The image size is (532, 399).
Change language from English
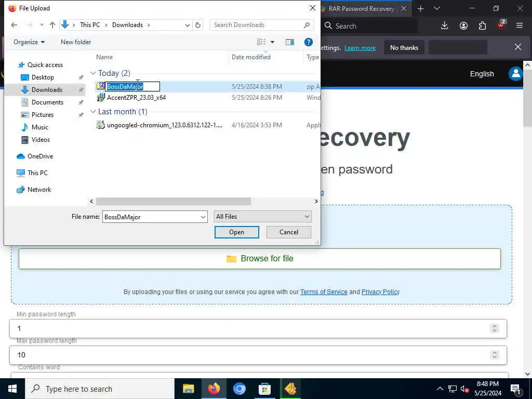[x=482, y=74]
